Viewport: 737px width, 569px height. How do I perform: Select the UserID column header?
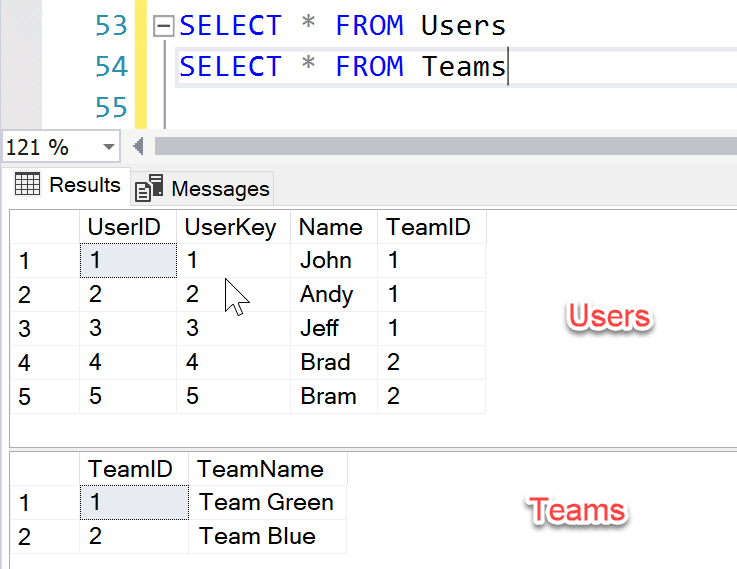tap(124, 227)
